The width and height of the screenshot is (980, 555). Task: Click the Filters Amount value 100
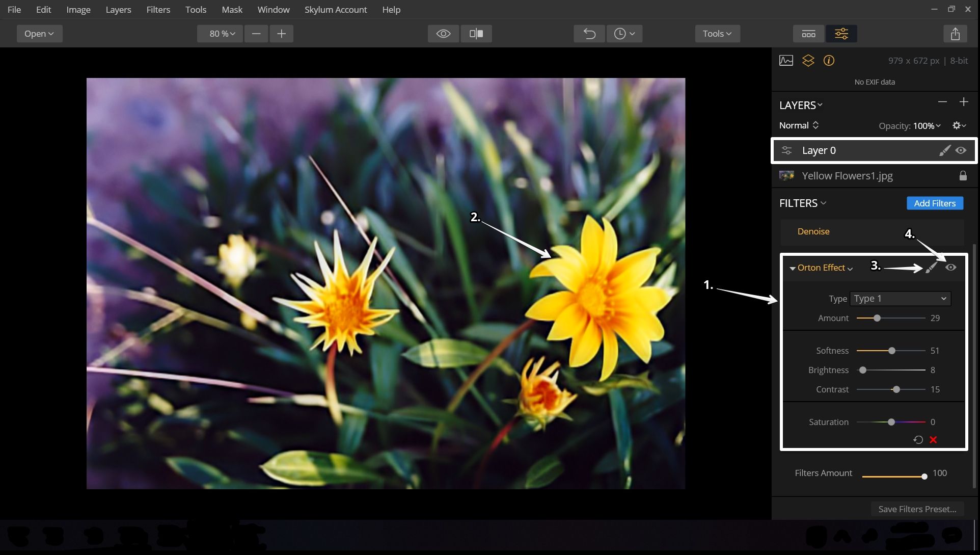[940, 473]
